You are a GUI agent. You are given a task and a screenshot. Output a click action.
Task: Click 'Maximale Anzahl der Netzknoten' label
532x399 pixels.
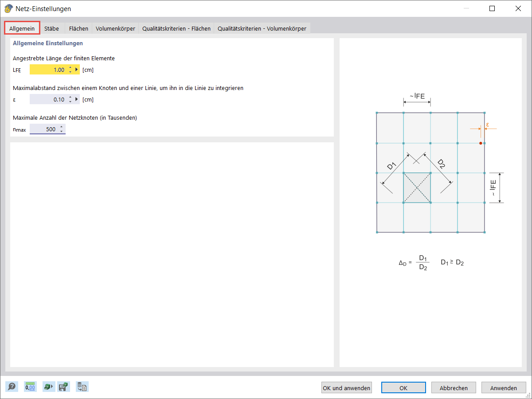click(75, 117)
